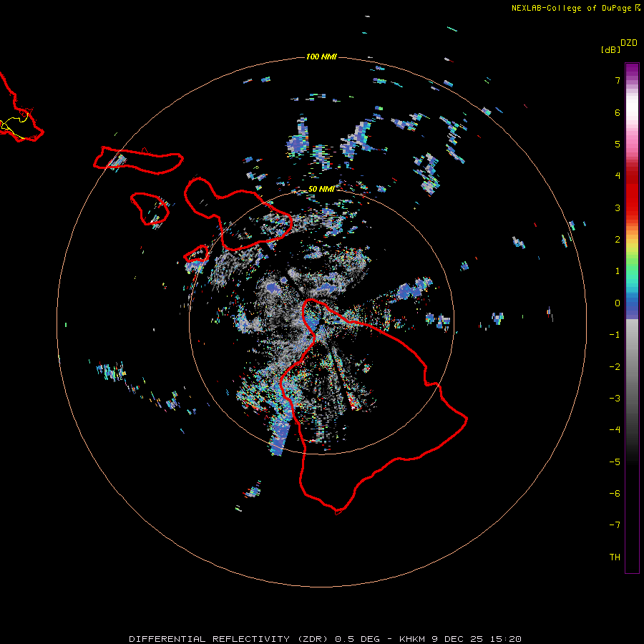Viewport: 644px width, 644px height.
Task: Click the NEXLAB-College of DuPage watermark text
Action: coord(575,8)
